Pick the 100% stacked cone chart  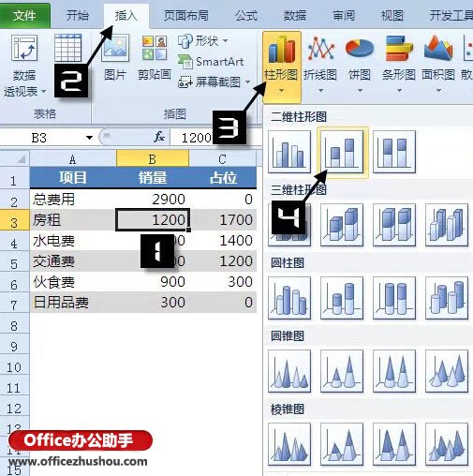pos(394,371)
